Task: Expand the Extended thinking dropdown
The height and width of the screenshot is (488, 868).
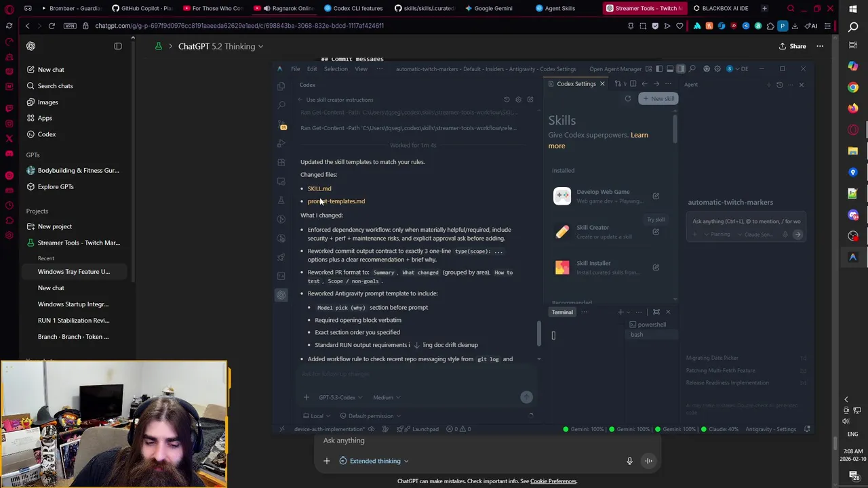Action: coord(374,461)
